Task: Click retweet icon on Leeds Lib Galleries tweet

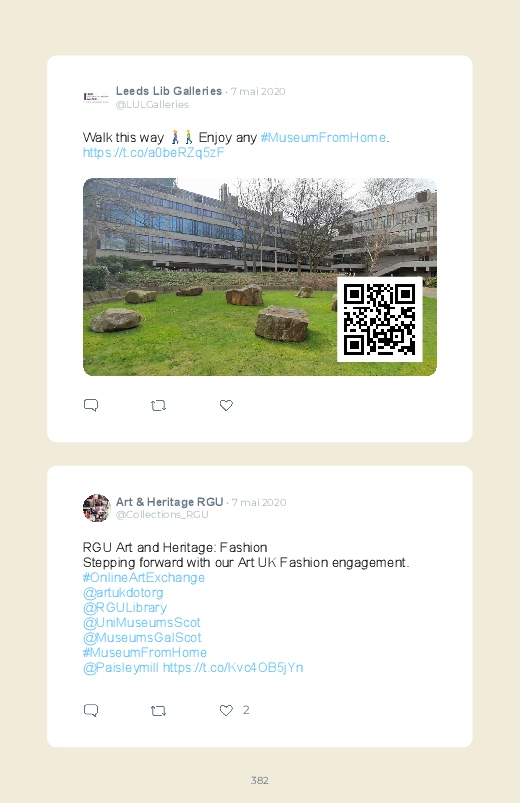Action: click(x=158, y=406)
